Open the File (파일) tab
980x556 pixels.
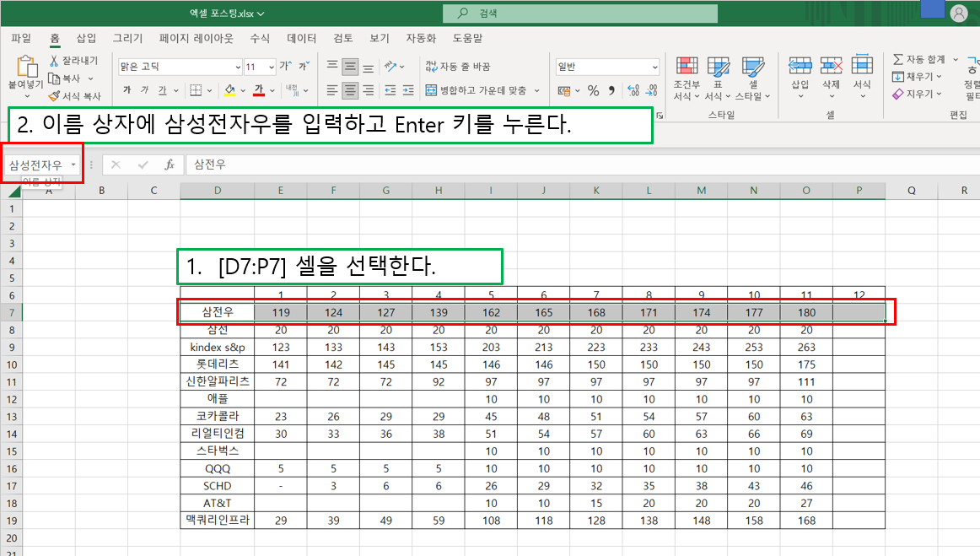(x=20, y=38)
